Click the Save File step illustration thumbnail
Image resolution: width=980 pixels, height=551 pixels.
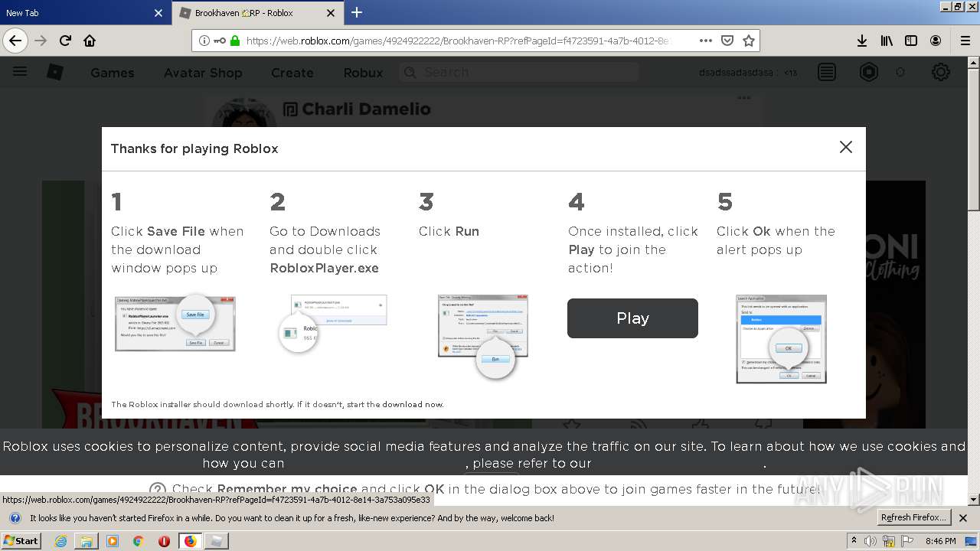175,324
